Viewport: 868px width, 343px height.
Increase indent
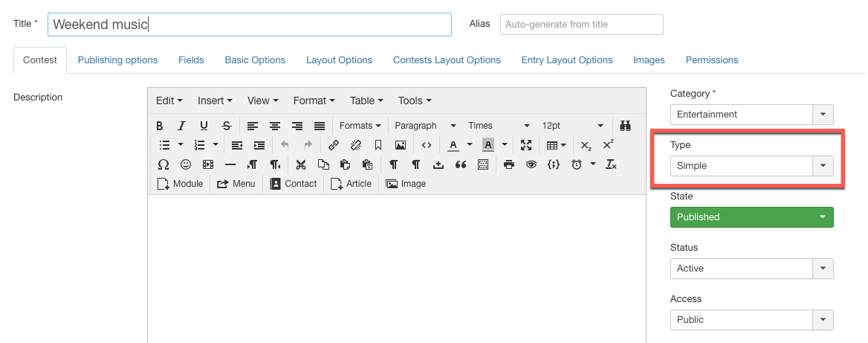259,145
